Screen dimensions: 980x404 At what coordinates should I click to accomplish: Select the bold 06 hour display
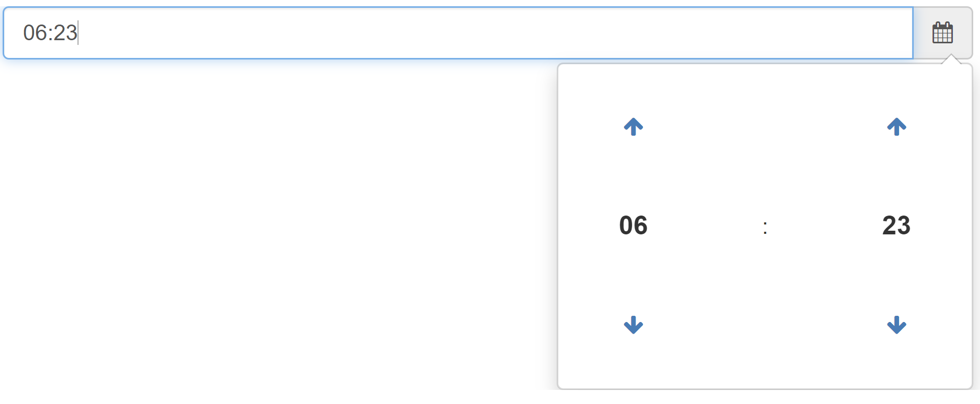(633, 225)
